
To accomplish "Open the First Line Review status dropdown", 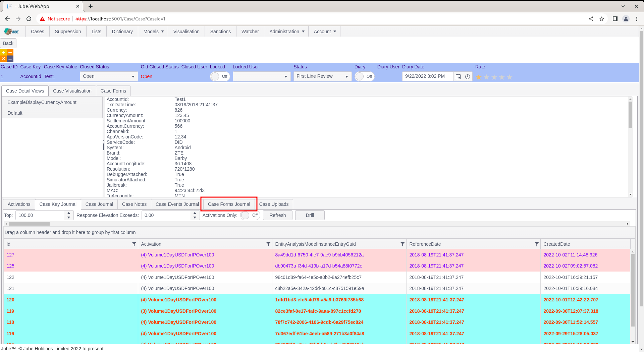I will (323, 76).
